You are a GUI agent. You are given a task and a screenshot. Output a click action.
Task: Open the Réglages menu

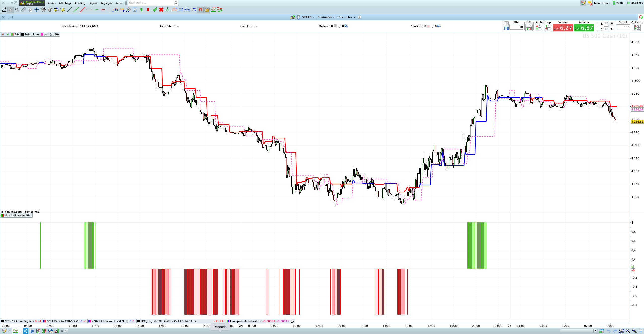coord(106,3)
